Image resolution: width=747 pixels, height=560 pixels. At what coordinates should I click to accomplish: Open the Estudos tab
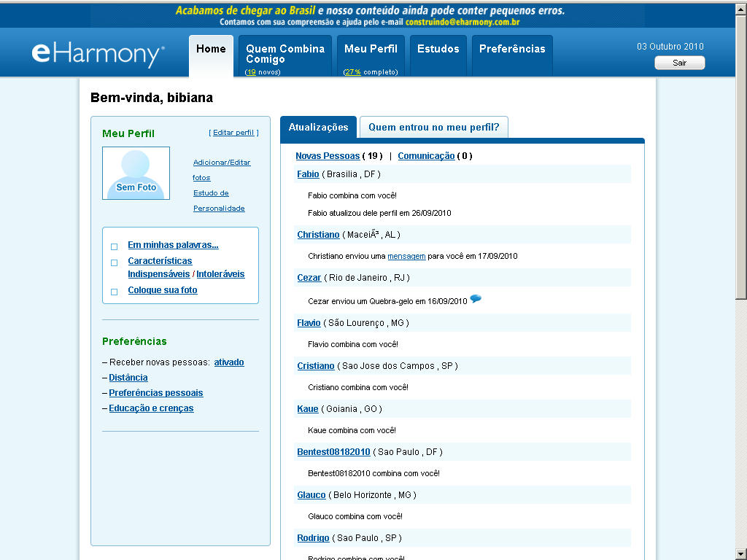coord(438,55)
